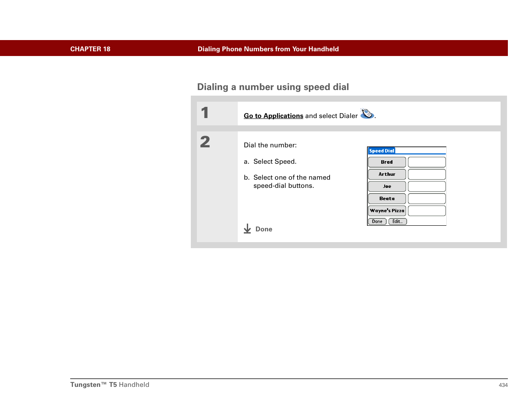Click the empty field beside Brad

tap(427, 162)
